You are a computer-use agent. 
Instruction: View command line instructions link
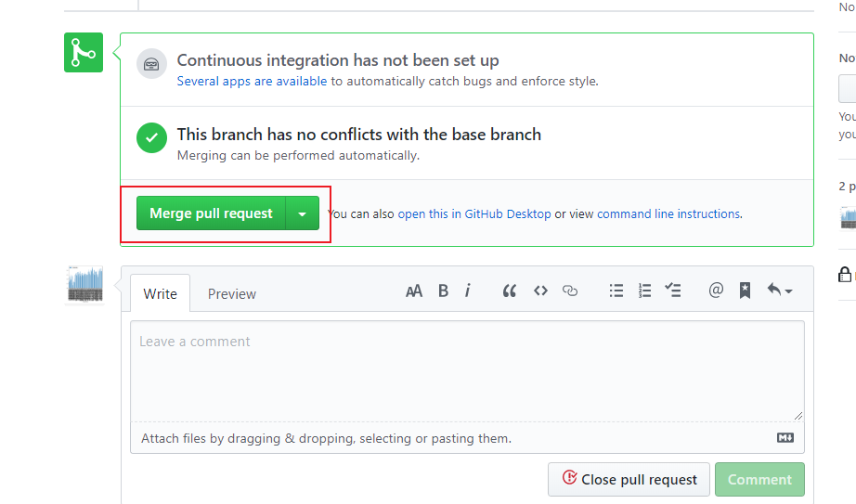click(x=668, y=214)
